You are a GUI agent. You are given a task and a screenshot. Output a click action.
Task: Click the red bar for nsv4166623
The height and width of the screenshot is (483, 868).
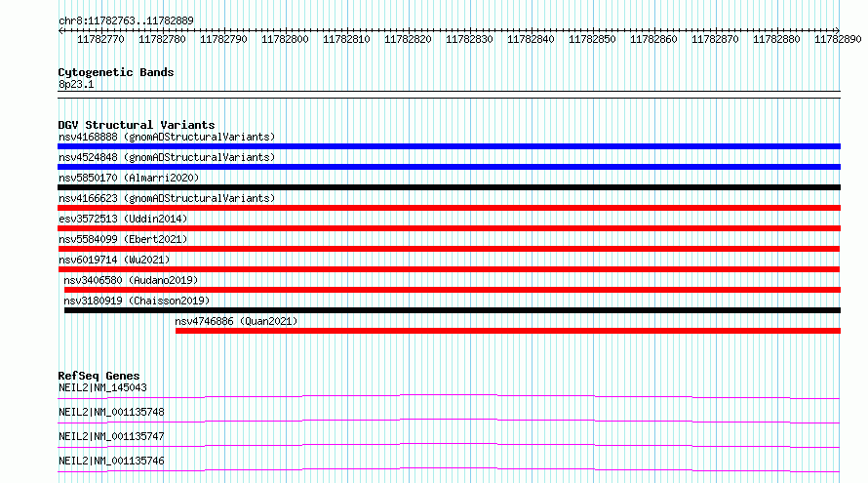[x=449, y=208]
